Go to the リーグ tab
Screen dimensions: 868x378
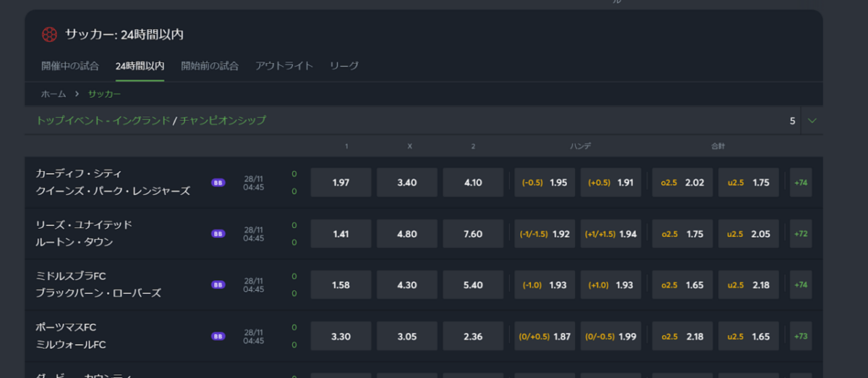pos(344,66)
